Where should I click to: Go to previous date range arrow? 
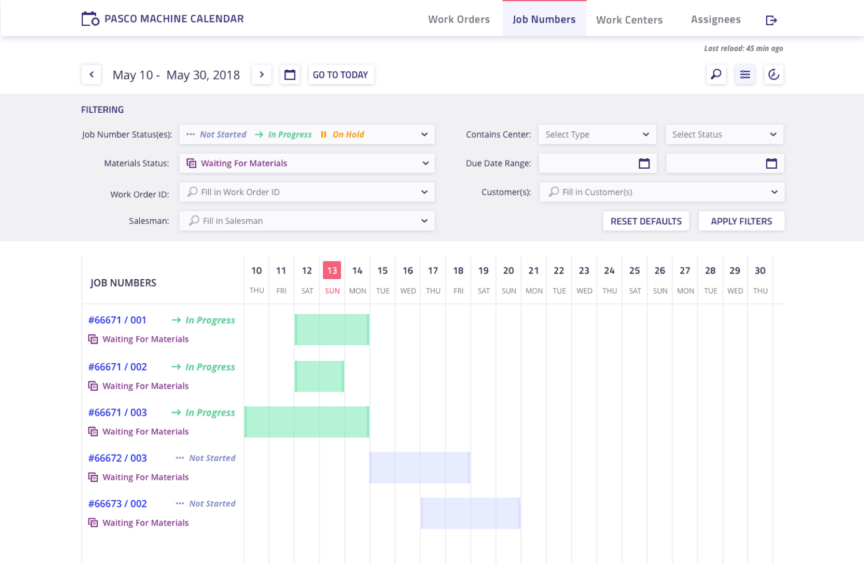coord(91,75)
